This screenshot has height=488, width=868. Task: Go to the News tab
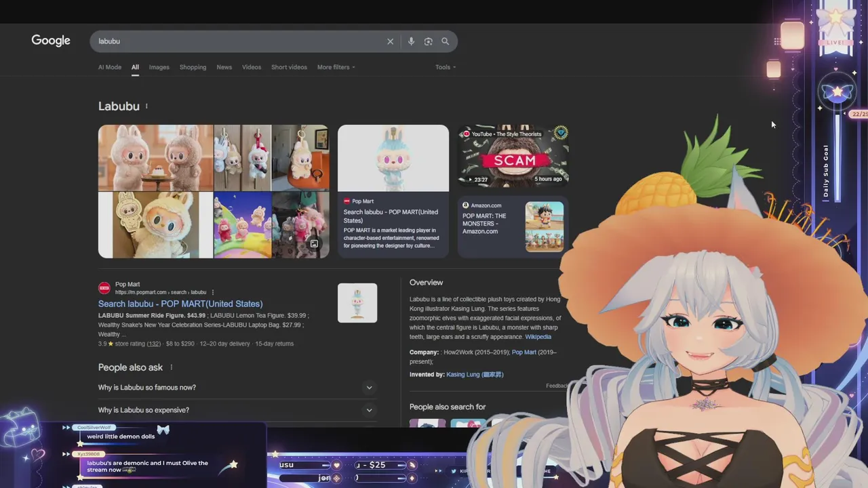[x=224, y=67]
